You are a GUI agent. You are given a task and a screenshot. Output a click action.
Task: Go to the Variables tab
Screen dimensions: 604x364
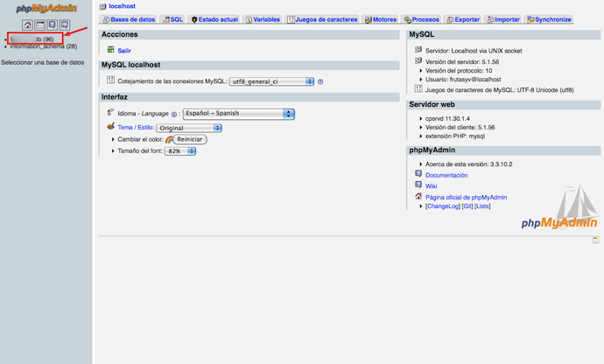tap(263, 19)
